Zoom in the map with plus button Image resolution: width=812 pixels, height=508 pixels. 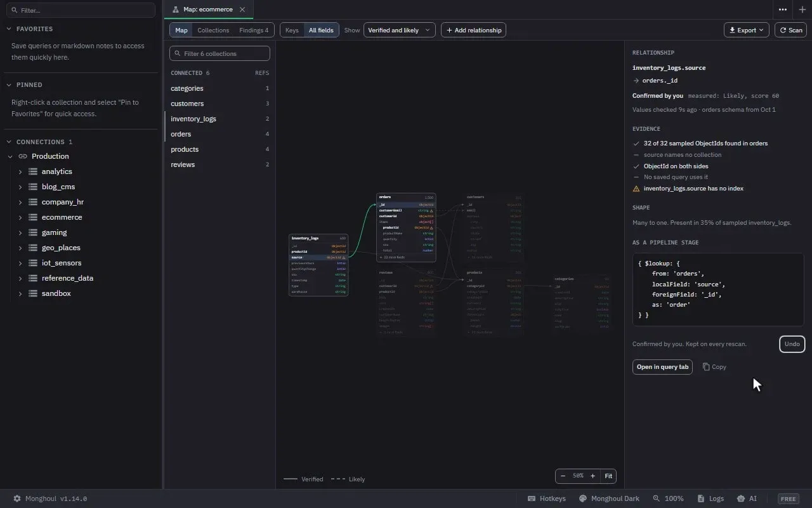593,476
